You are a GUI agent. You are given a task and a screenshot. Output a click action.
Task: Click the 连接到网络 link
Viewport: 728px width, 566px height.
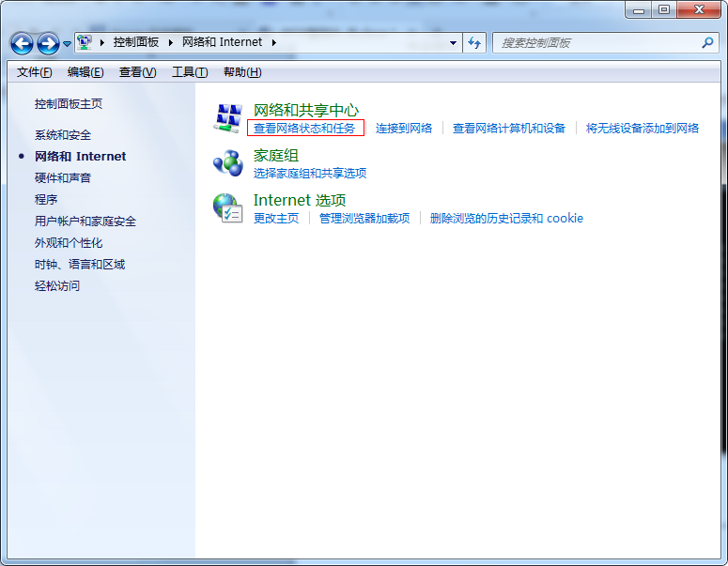[404, 129]
